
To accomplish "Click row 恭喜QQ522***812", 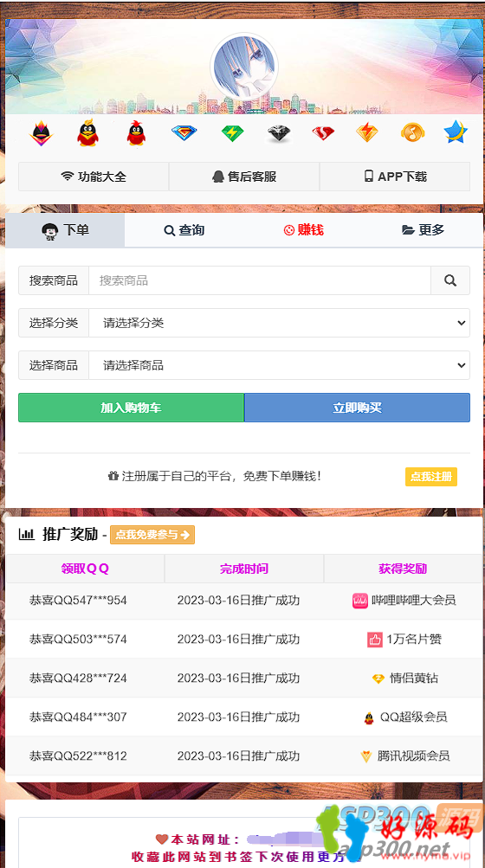I will tap(244, 755).
